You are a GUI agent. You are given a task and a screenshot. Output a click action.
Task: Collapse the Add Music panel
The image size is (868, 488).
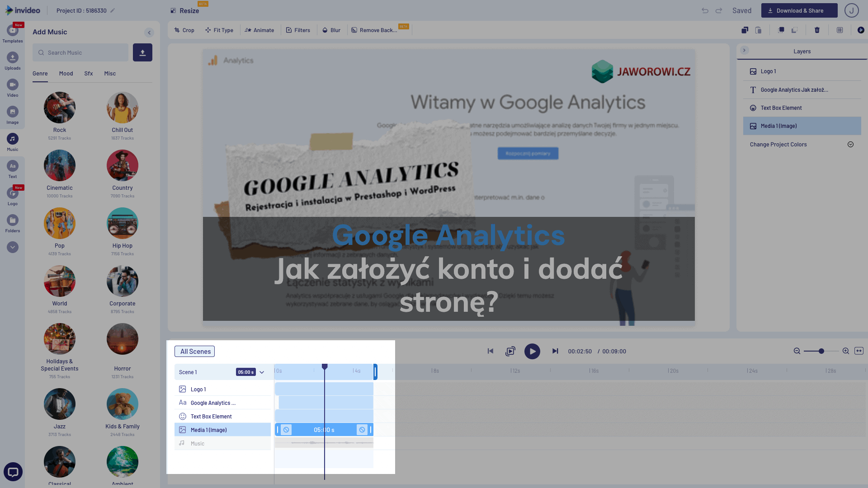click(149, 33)
